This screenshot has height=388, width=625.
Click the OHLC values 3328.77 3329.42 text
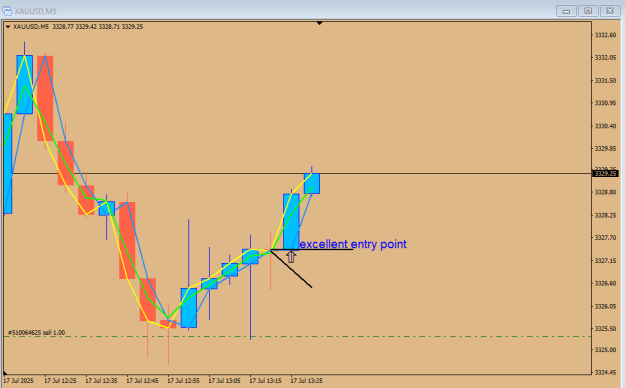(75, 27)
